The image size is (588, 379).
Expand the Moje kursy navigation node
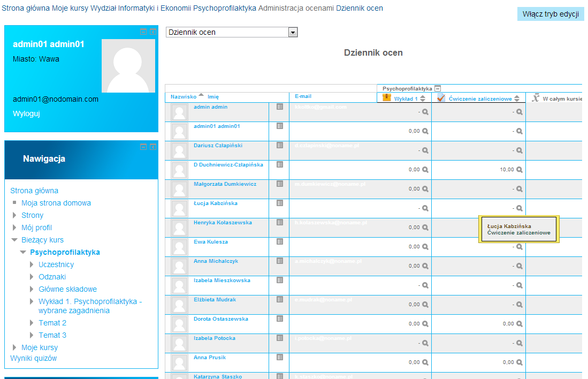(14, 347)
